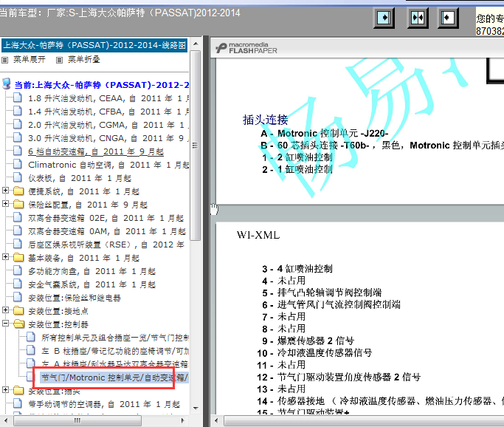504x427 pixels.
Task: Open 安全气囊系统 document
Action: pyautogui.click(x=92, y=284)
